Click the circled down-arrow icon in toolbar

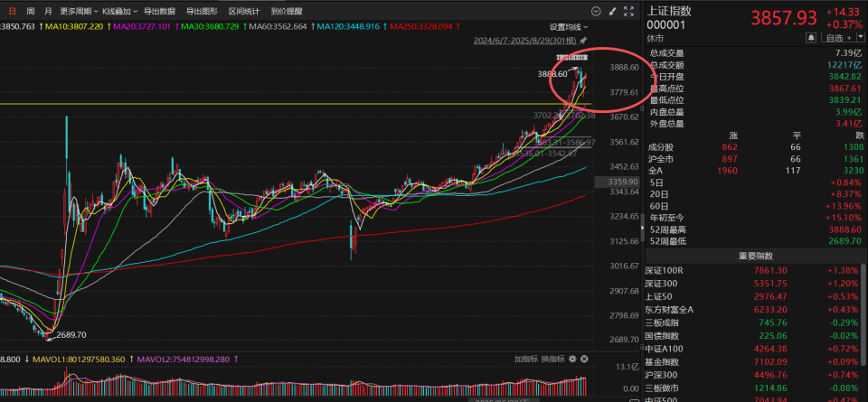(x=596, y=11)
